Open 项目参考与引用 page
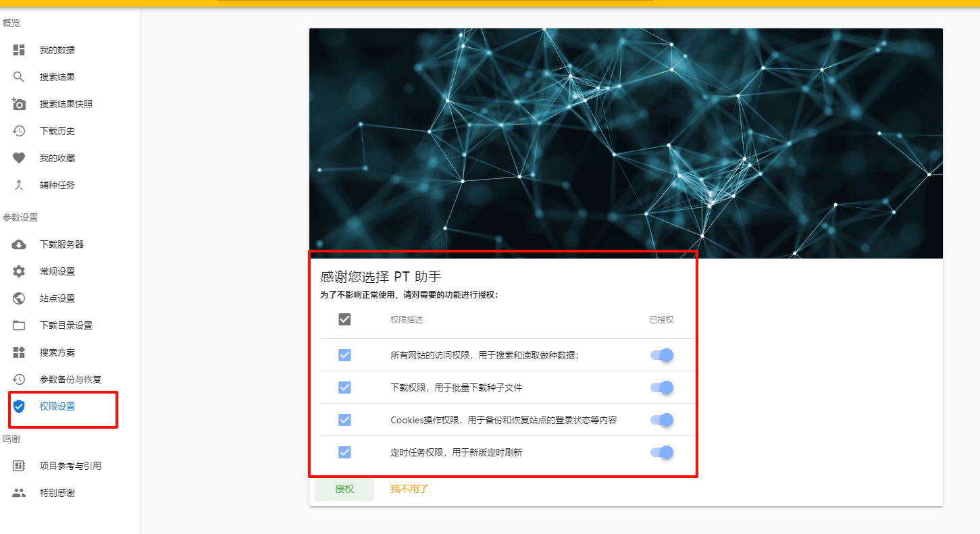 coord(70,466)
